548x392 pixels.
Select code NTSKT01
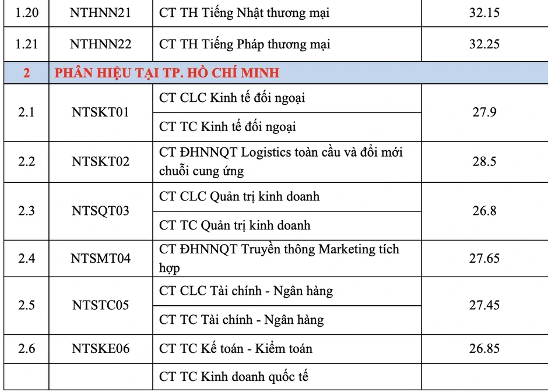100,112
